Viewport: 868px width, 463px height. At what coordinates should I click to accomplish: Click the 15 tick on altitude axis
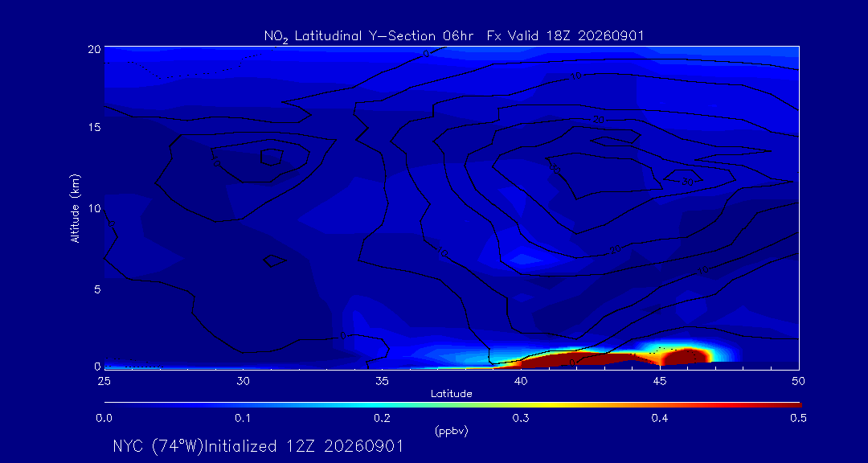pos(95,127)
